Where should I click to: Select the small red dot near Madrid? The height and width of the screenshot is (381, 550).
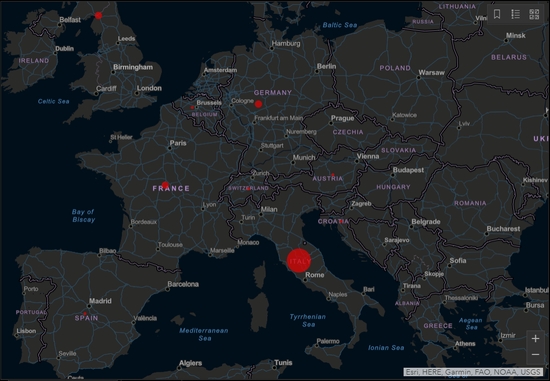(x=85, y=314)
